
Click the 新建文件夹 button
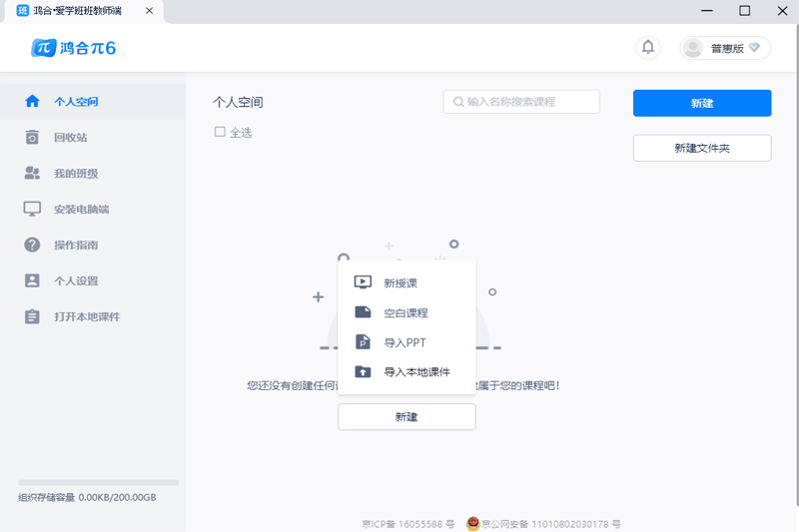(702, 148)
